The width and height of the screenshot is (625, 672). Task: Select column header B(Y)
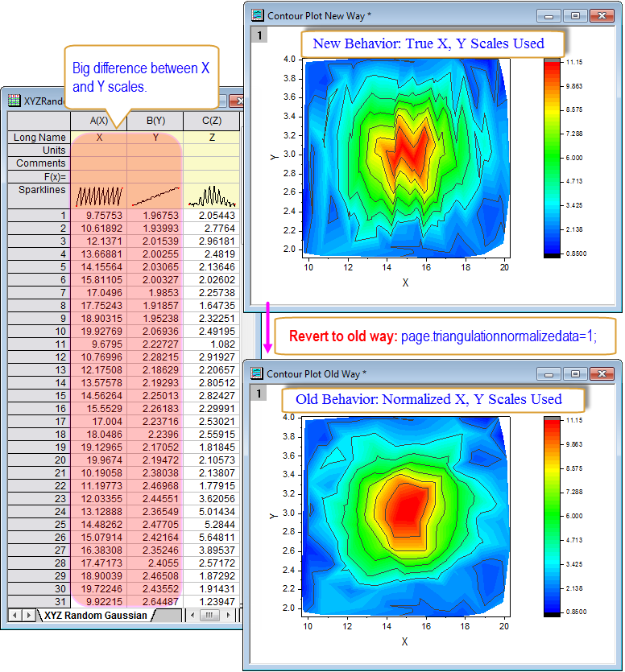pos(155,121)
